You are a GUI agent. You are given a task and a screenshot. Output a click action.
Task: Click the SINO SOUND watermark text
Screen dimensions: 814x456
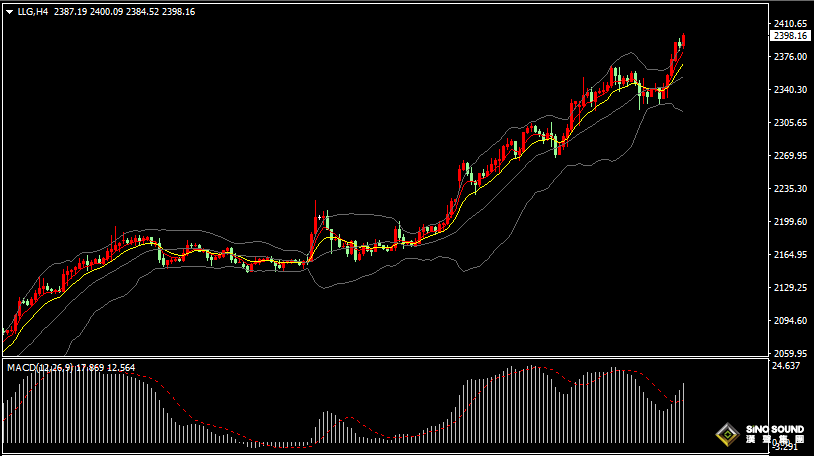pyautogui.click(x=775, y=429)
